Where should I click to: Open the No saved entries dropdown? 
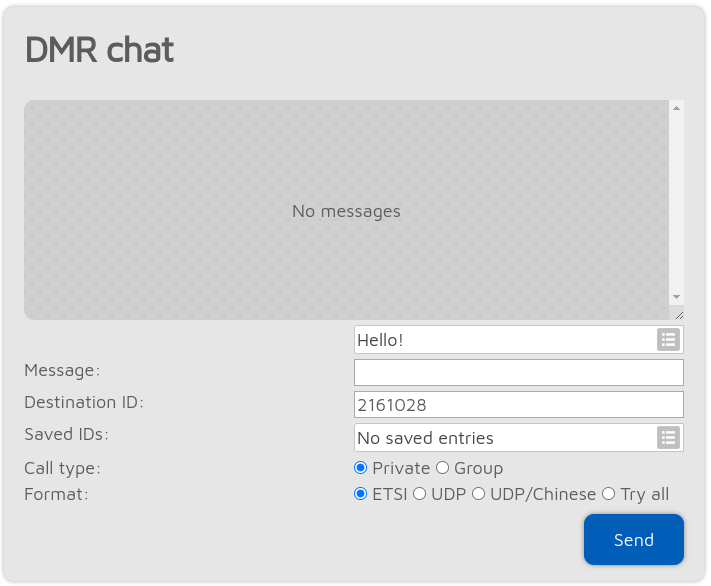pos(519,438)
